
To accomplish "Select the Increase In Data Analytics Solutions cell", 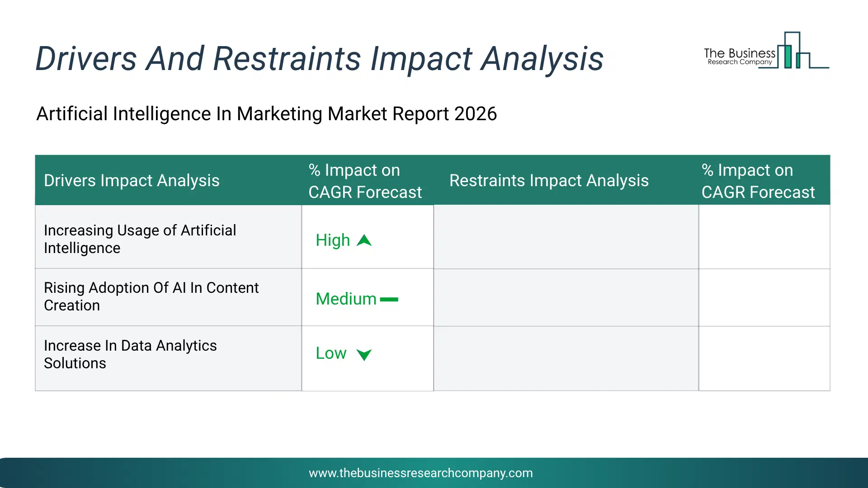I will (168, 358).
